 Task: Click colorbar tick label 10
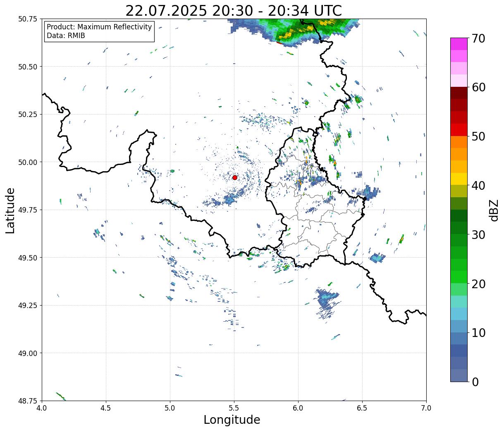pyautogui.click(x=478, y=332)
